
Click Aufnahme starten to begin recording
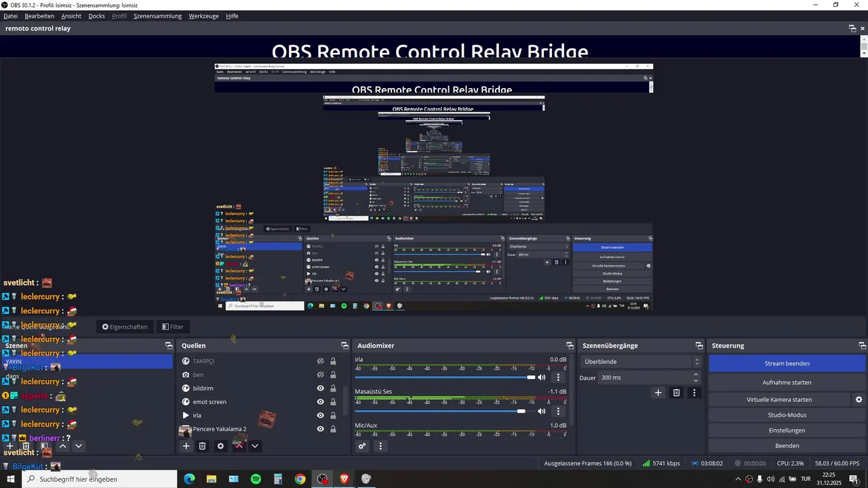(787, 382)
